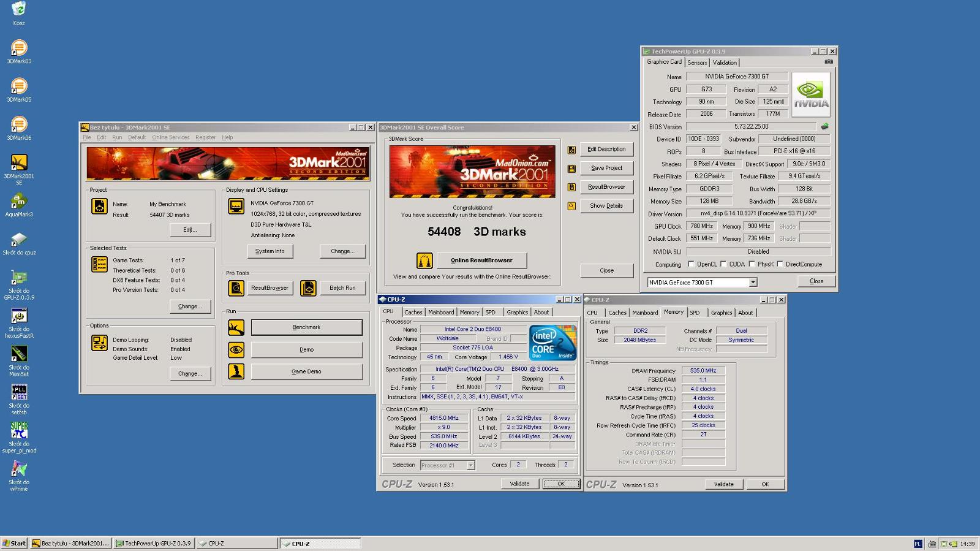Open the File menu in 3DMark2001 SE

[87, 137]
